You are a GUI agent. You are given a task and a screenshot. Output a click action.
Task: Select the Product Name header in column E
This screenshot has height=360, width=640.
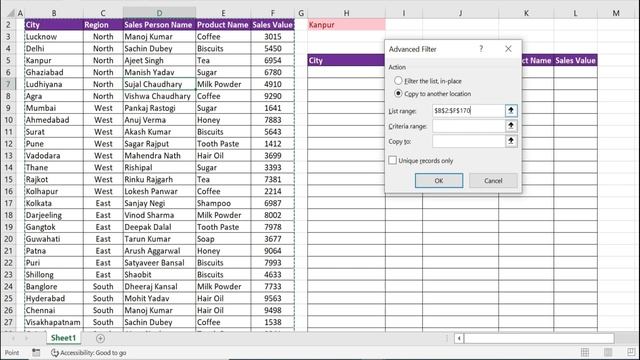(x=223, y=24)
